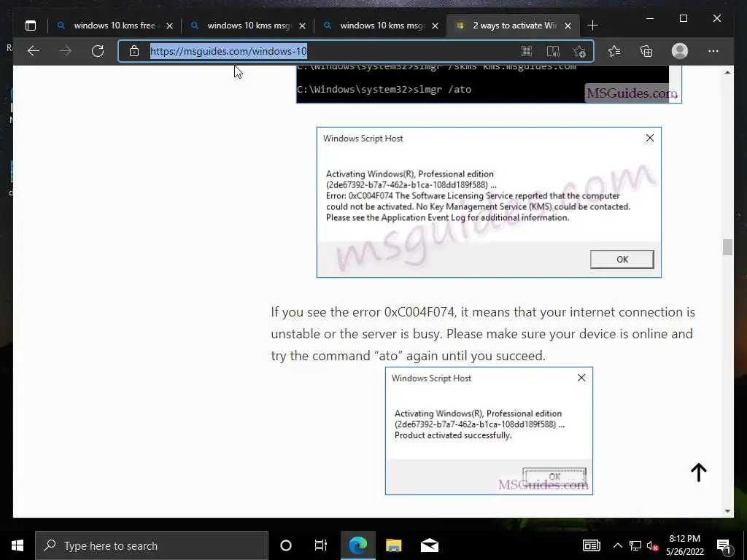Go back to the previous page
This screenshot has width=747, height=560.
coord(34,51)
